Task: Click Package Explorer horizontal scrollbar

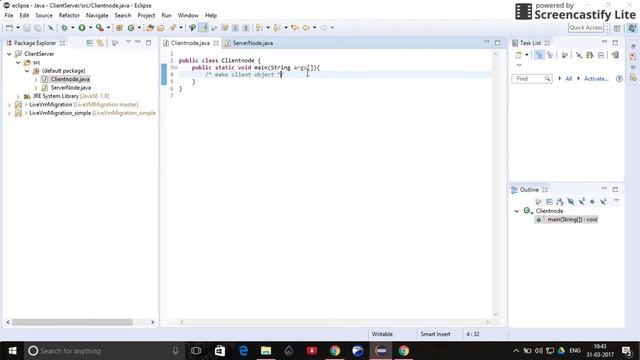Action: click(x=72, y=322)
